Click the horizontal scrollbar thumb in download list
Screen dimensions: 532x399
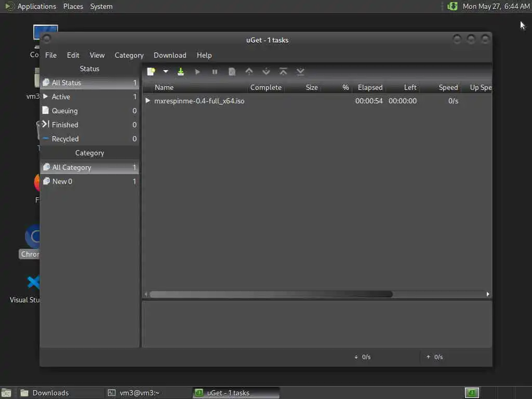tap(271, 294)
